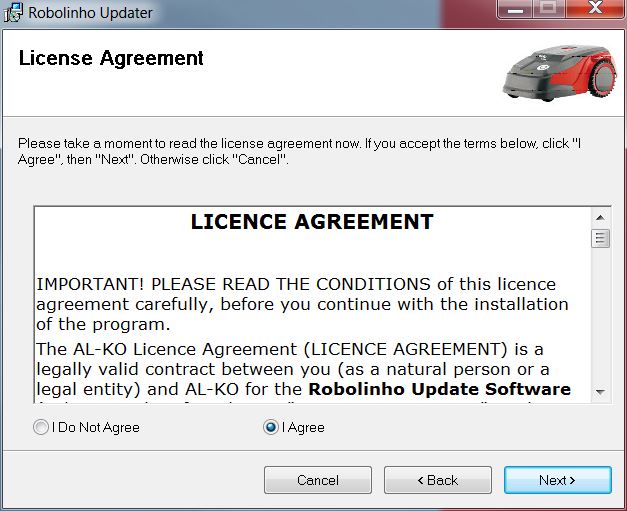
Task: Click the bold "Robolinho Update Software" text
Action: tap(439, 389)
